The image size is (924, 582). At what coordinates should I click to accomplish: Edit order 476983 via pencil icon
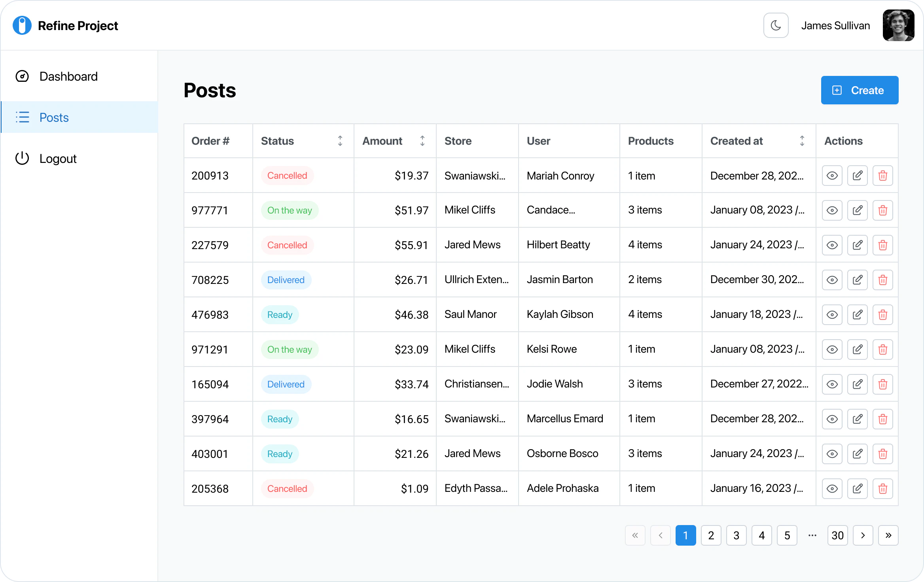pos(857,315)
